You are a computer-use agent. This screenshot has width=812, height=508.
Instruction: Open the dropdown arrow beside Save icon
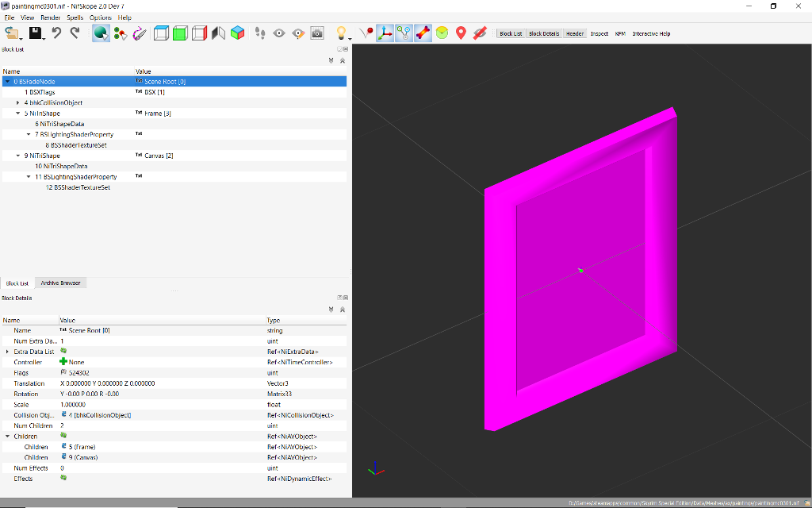click(44, 39)
